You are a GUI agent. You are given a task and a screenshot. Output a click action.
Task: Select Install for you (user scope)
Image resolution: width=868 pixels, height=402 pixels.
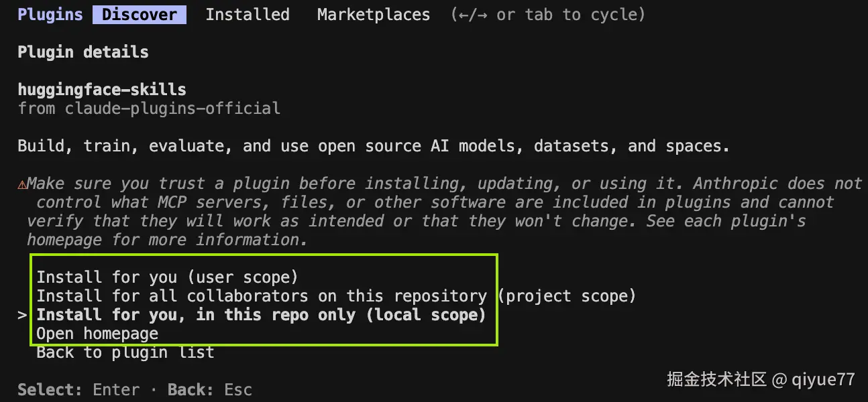[167, 277]
